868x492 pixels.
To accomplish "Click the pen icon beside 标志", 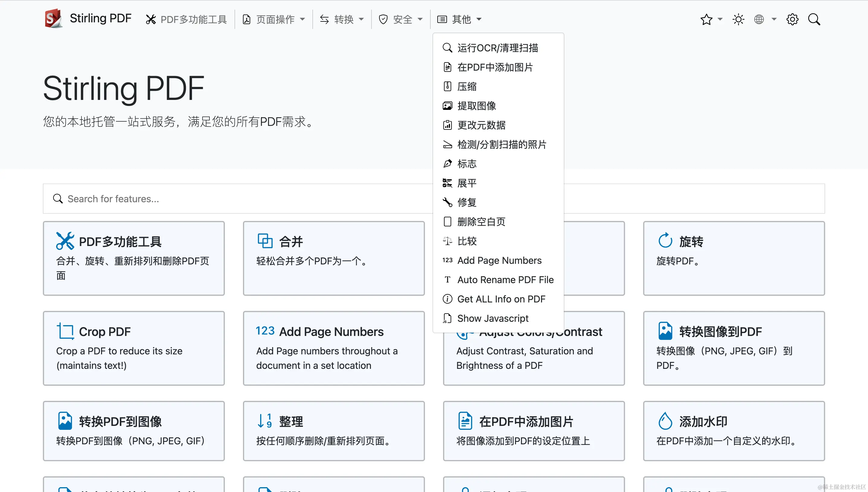I will (x=447, y=164).
